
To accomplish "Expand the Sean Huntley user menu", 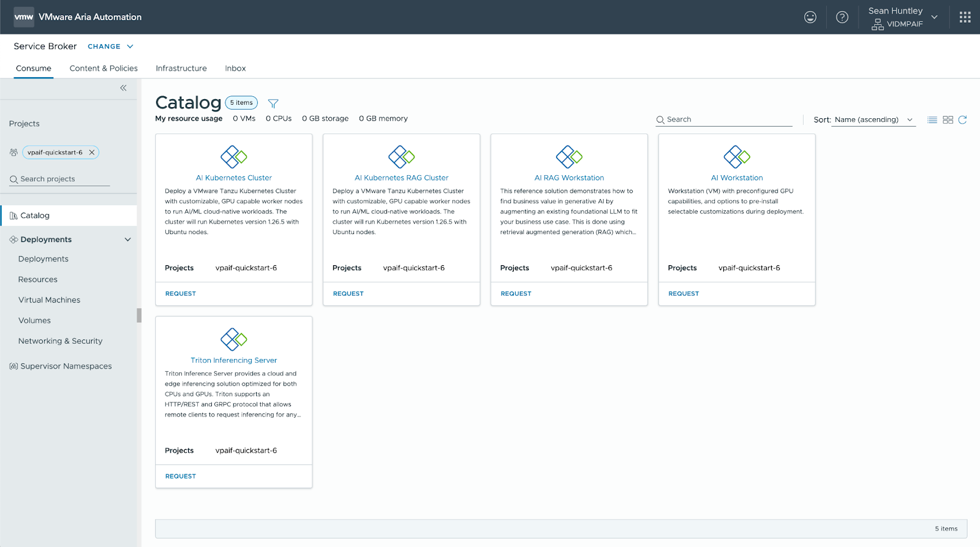I will pyautogui.click(x=934, y=17).
